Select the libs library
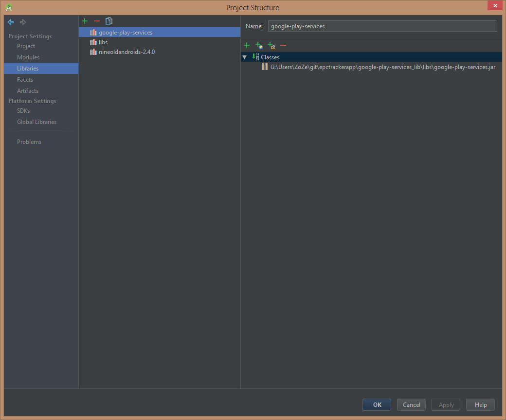Viewport: 506px width, 420px height. [103, 42]
